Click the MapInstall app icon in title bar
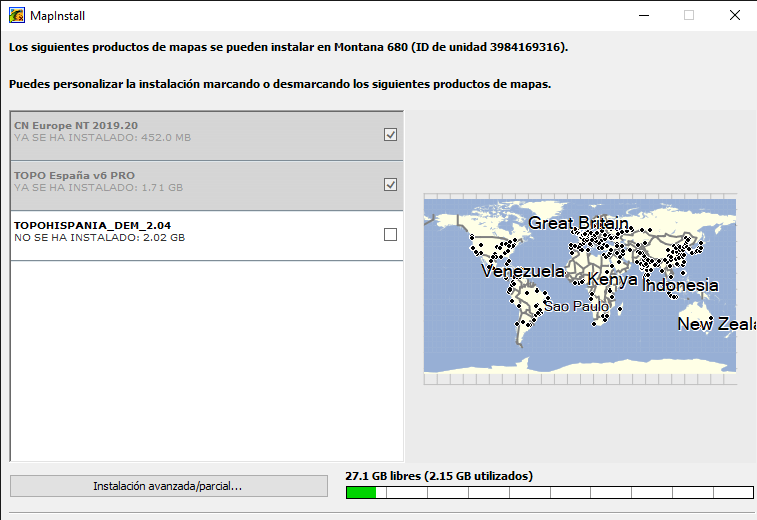 [17, 15]
